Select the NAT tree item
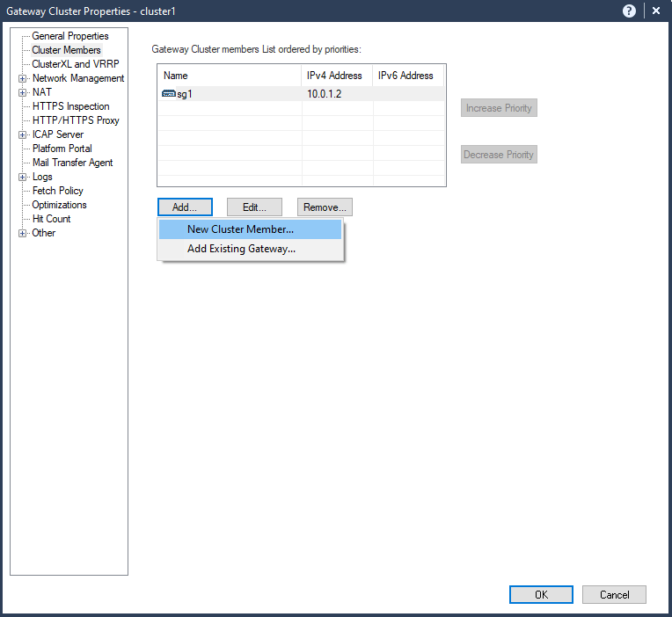The width and height of the screenshot is (672, 617). tap(42, 92)
